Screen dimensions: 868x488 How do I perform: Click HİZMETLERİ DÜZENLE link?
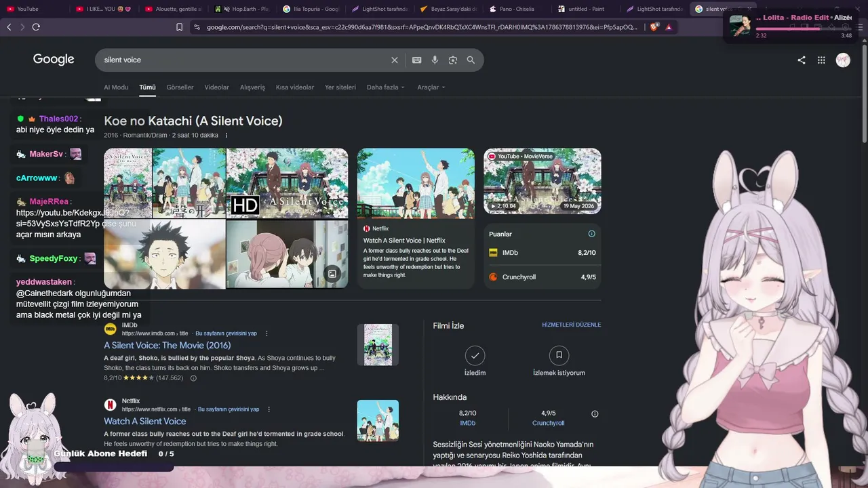pos(572,325)
